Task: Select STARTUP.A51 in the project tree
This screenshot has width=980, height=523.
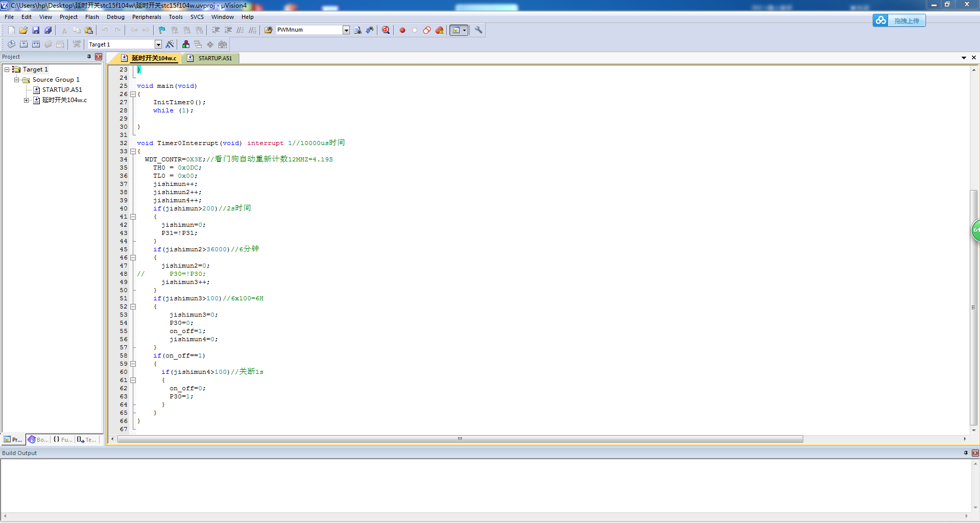Action: (x=62, y=90)
